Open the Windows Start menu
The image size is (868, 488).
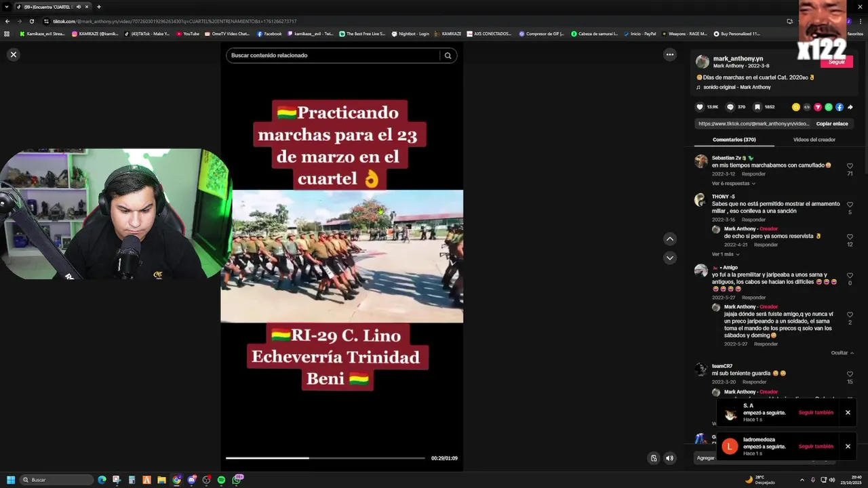point(11,480)
